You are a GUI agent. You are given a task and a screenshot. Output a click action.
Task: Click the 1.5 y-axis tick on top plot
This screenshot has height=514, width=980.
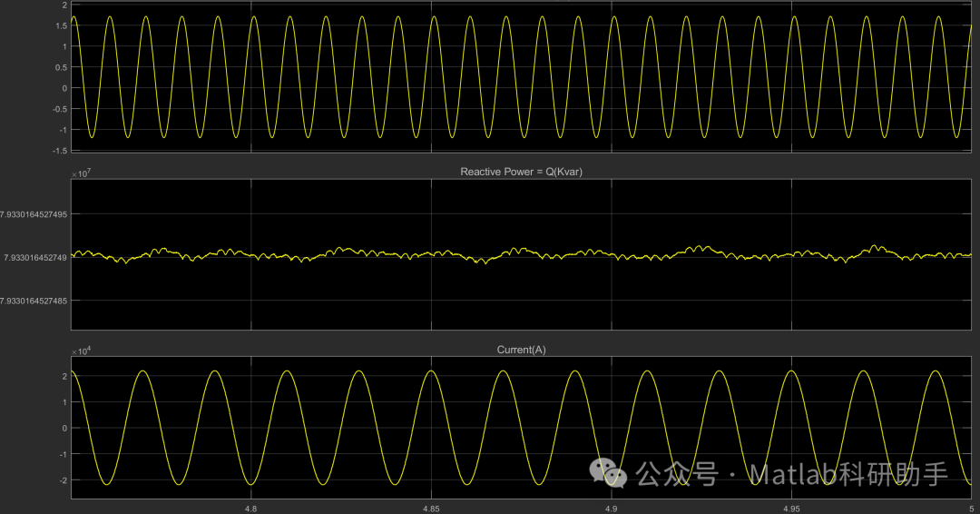point(62,25)
